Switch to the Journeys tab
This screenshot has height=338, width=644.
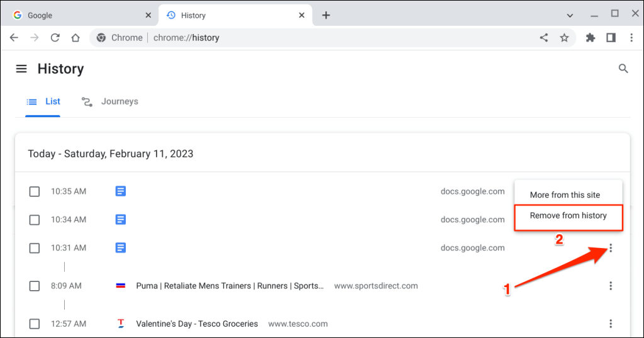pyautogui.click(x=110, y=101)
